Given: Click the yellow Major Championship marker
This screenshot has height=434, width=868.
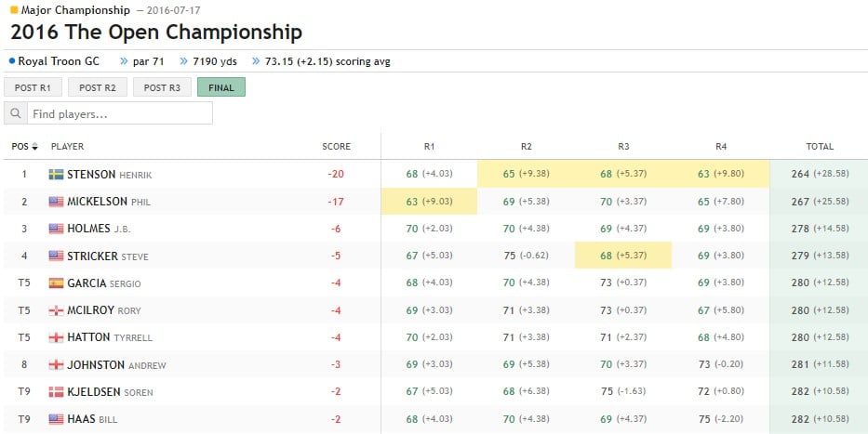Looking at the screenshot, I should click(x=14, y=10).
